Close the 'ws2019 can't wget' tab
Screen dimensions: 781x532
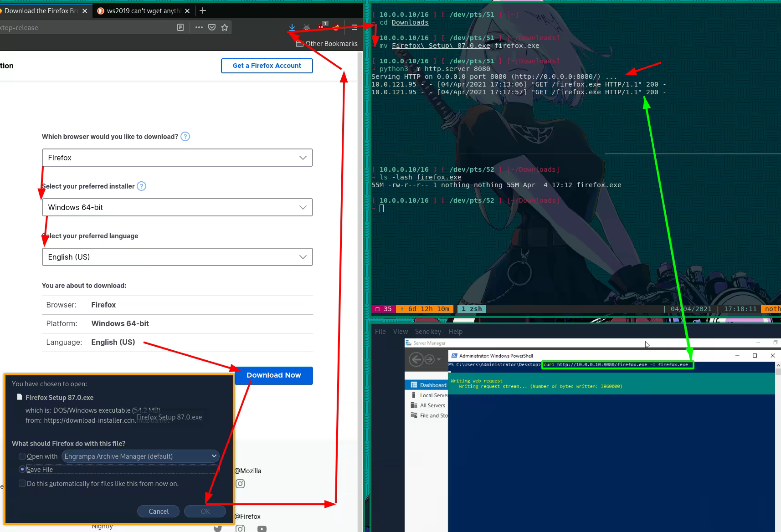(187, 11)
